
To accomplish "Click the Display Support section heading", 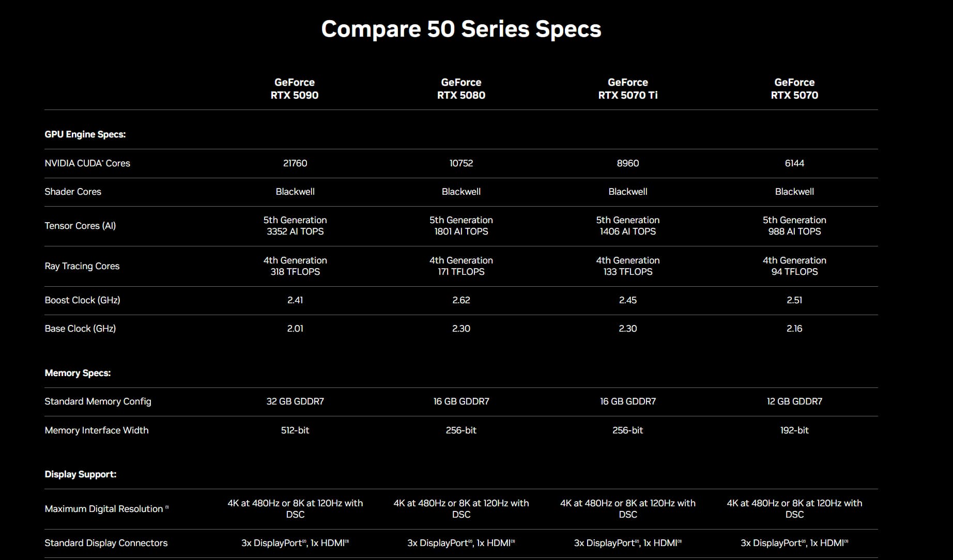I will pos(81,474).
